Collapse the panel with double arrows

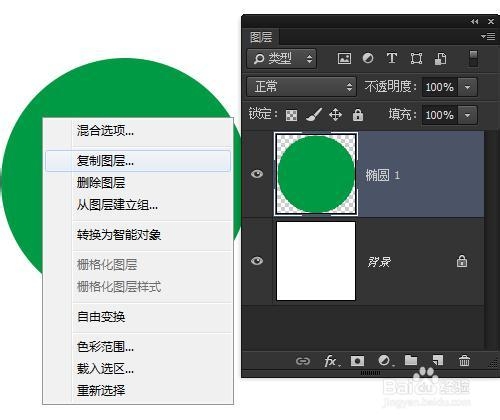click(474, 22)
